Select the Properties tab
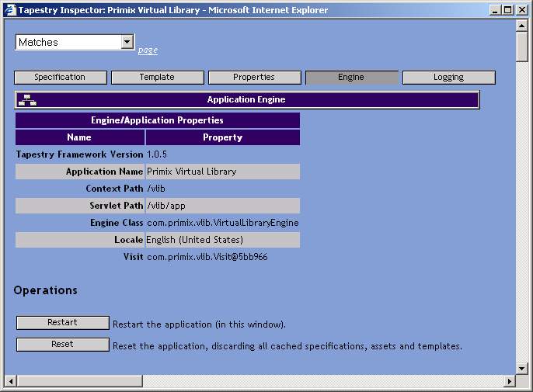 pos(254,78)
